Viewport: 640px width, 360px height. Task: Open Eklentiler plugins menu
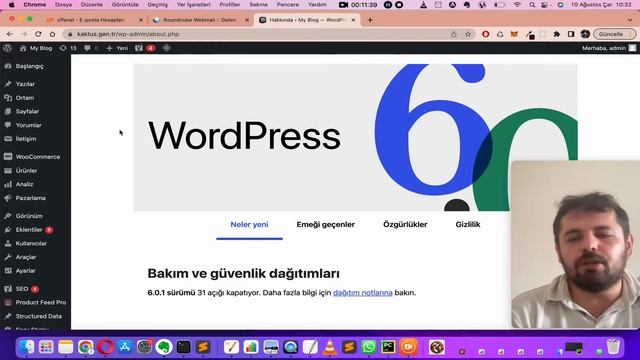coord(29,230)
